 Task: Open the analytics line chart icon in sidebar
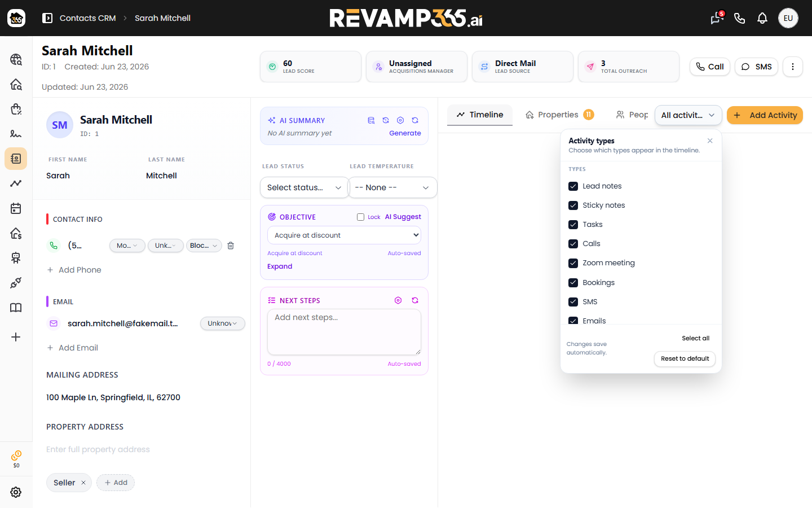point(16,183)
